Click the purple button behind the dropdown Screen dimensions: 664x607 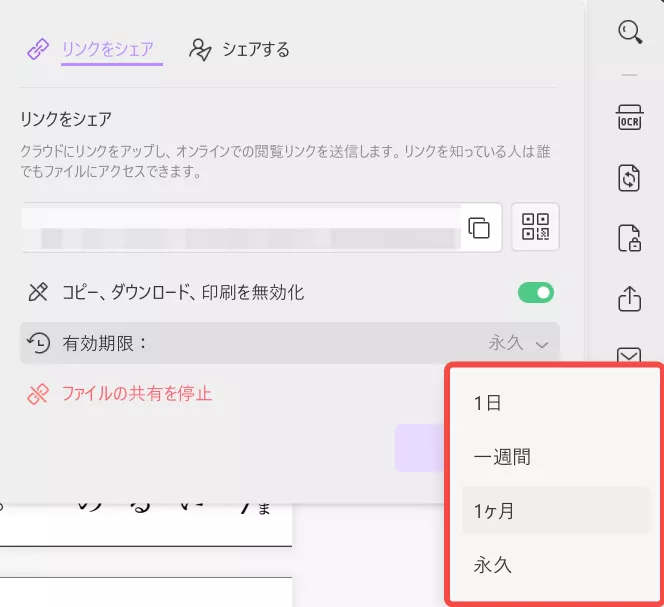pyautogui.click(x=420, y=448)
